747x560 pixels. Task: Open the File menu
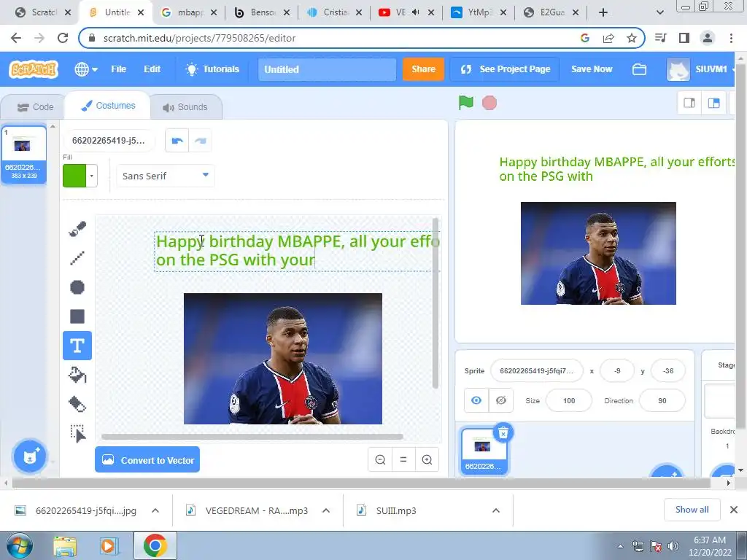pos(119,69)
